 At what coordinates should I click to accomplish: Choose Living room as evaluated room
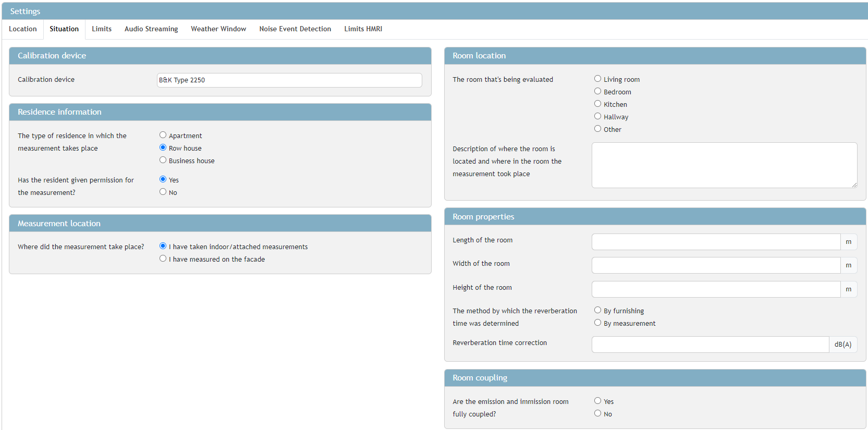[598, 79]
